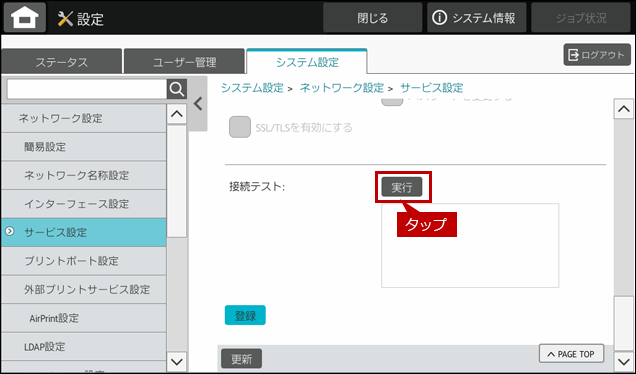Select サービス設定 in the sidebar

[x=84, y=232]
